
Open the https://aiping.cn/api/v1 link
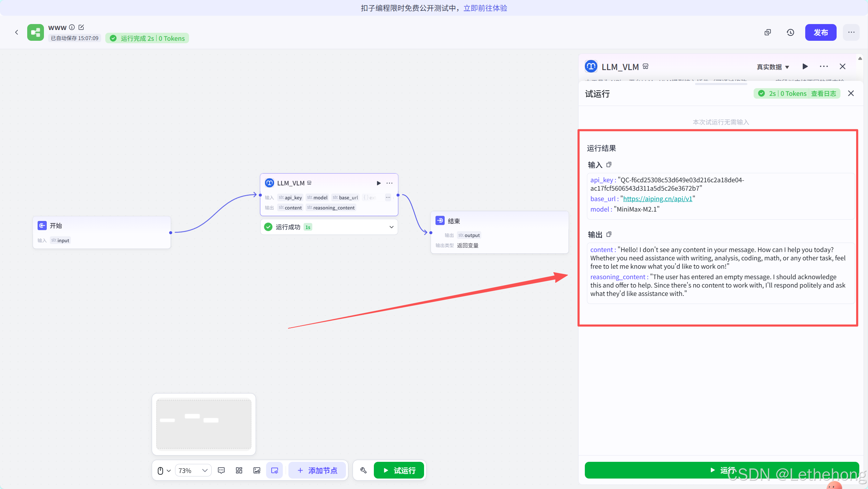[657, 199]
